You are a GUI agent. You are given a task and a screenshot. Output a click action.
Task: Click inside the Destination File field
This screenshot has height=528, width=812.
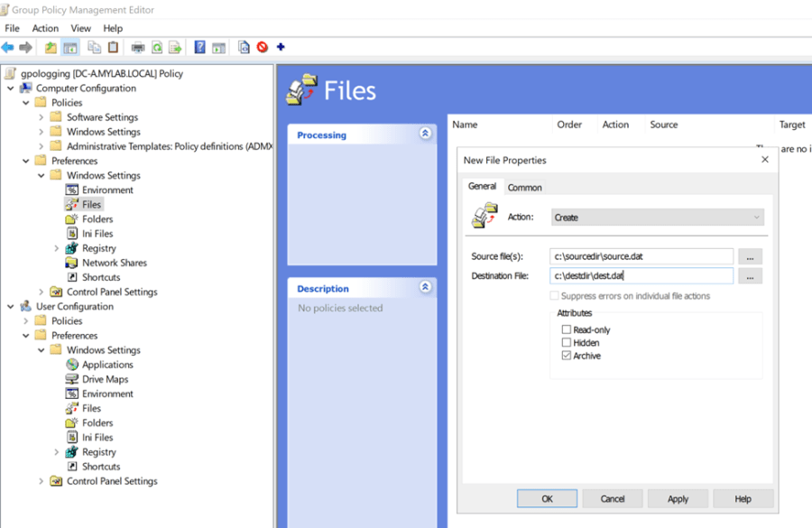[641, 276]
